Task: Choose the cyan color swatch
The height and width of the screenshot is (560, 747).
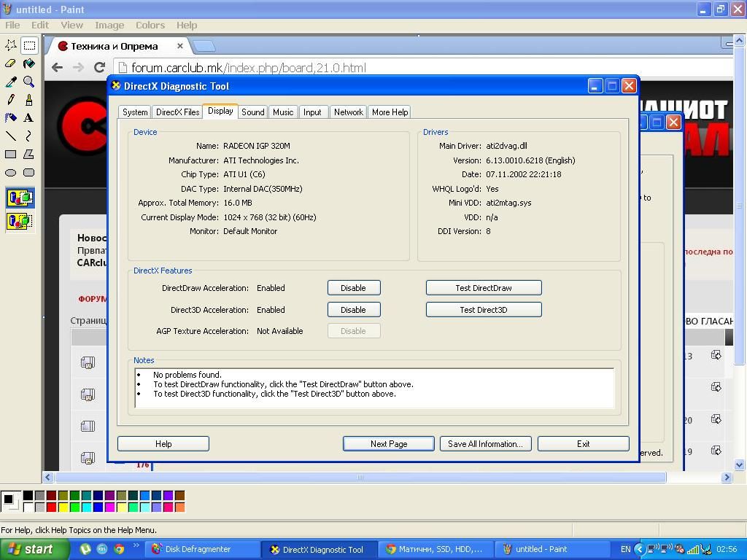Action: click(x=86, y=507)
